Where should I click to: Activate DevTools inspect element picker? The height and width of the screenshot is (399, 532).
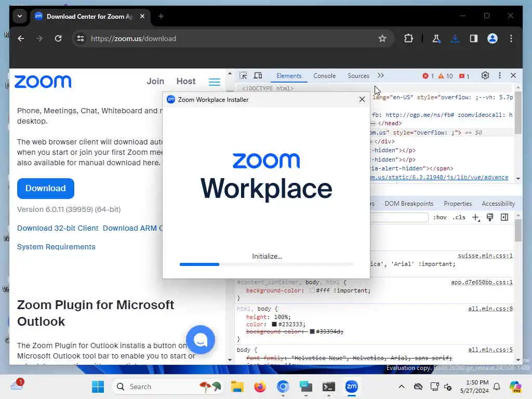pyautogui.click(x=243, y=76)
